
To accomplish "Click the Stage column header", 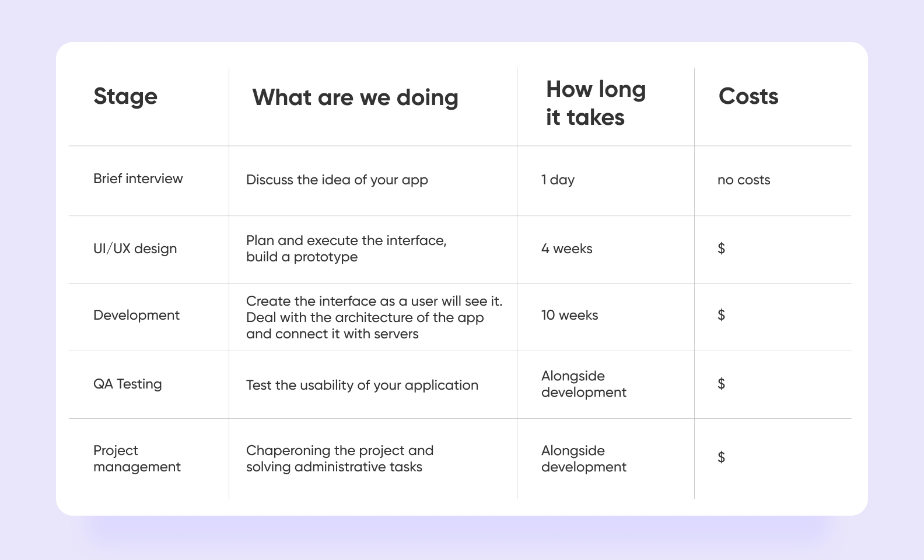I will 125,96.
